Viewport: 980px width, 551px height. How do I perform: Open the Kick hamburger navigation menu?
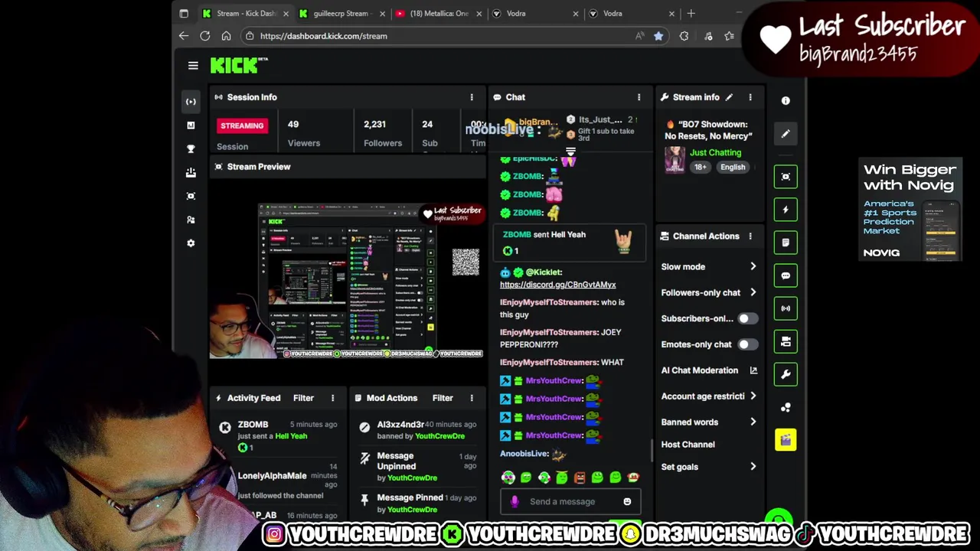coord(193,66)
